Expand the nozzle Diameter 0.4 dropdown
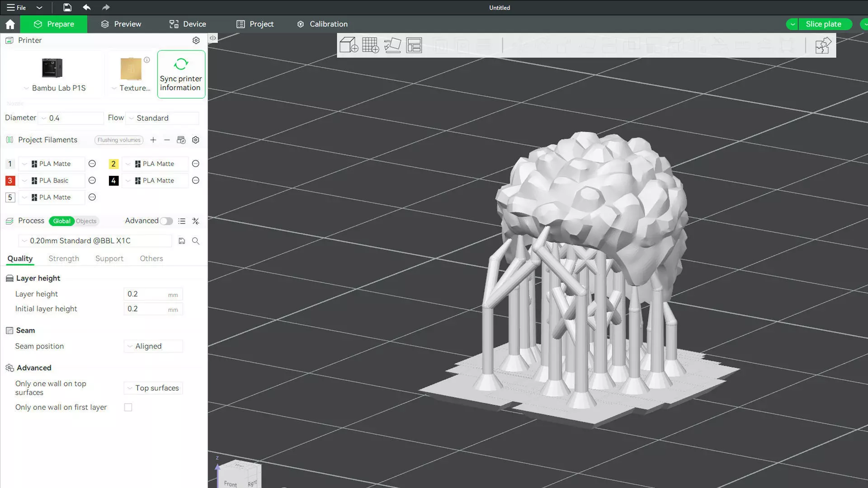This screenshot has width=868, height=488. pos(71,118)
